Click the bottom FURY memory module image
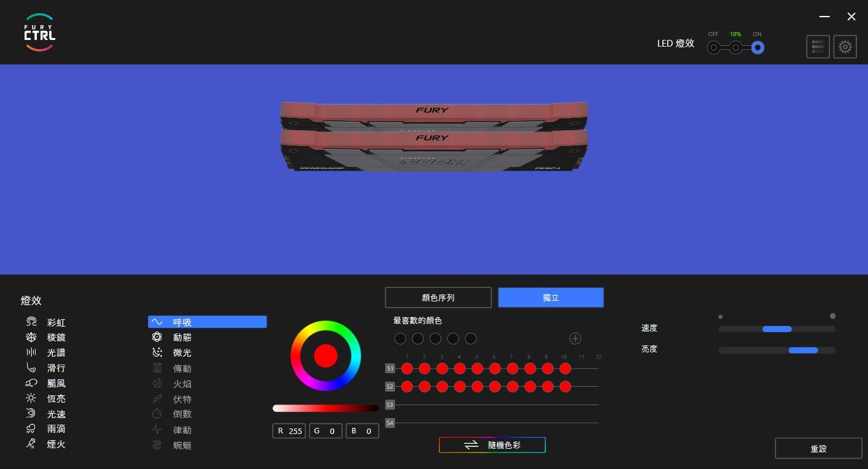This screenshot has width=868, height=469. pos(434,150)
